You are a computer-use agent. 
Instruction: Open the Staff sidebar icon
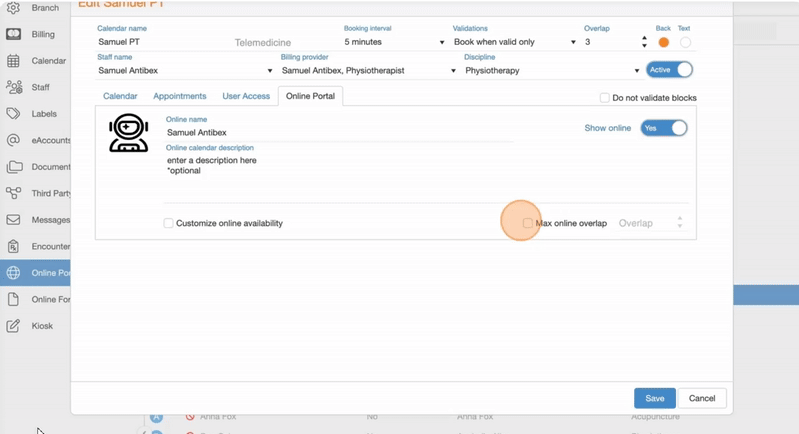point(13,88)
